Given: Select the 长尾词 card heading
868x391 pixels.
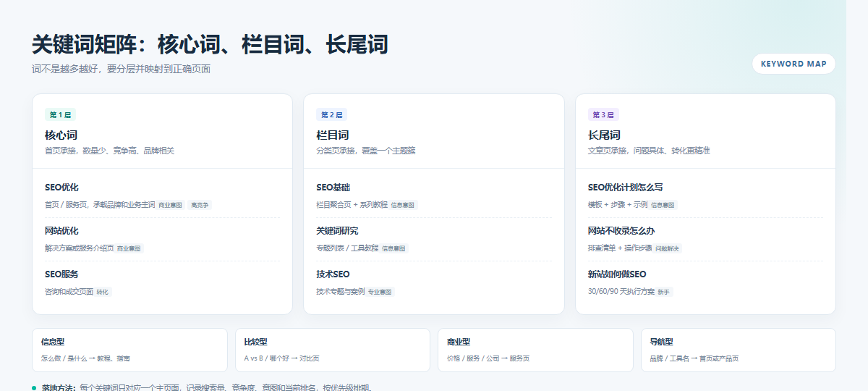Looking at the screenshot, I should click(x=604, y=135).
